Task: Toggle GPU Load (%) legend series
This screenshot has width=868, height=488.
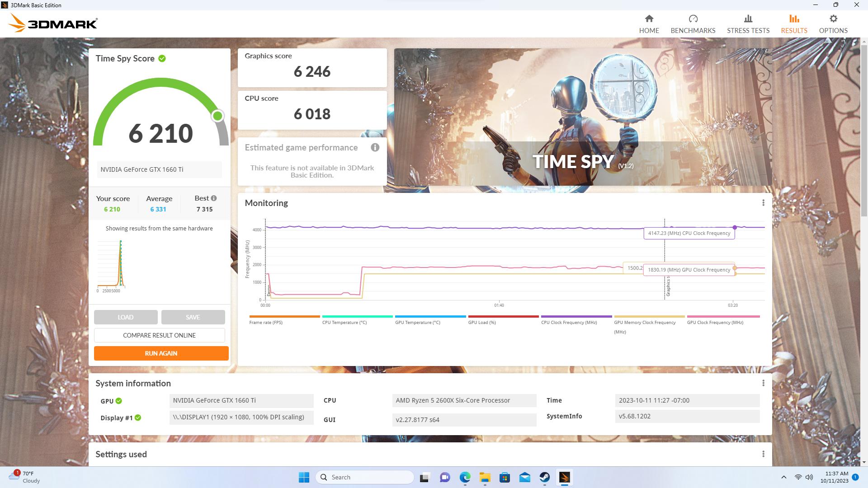Action: pyautogui.click(x=503, y=320)
